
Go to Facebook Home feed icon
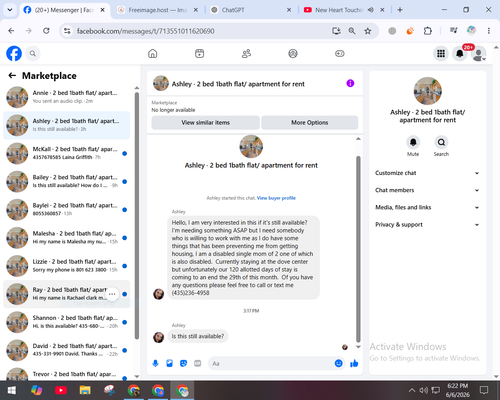[x=153, y=53]
